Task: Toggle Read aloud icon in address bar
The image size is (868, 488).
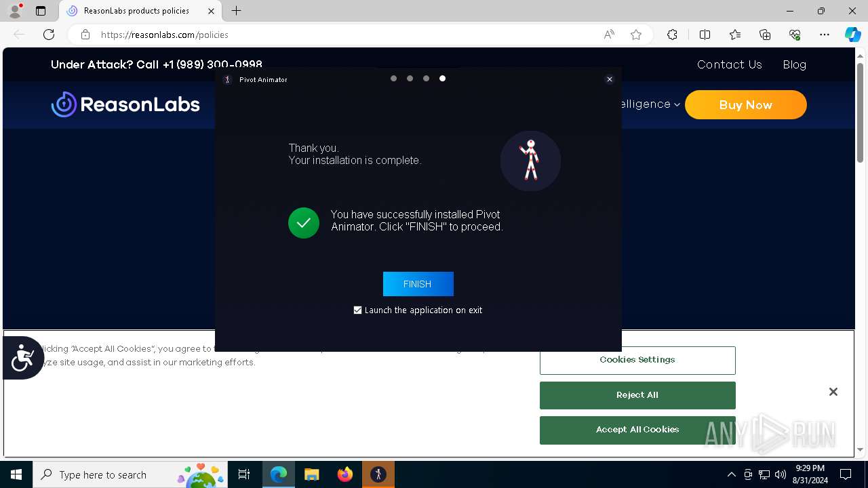Action: pos(609,35)
